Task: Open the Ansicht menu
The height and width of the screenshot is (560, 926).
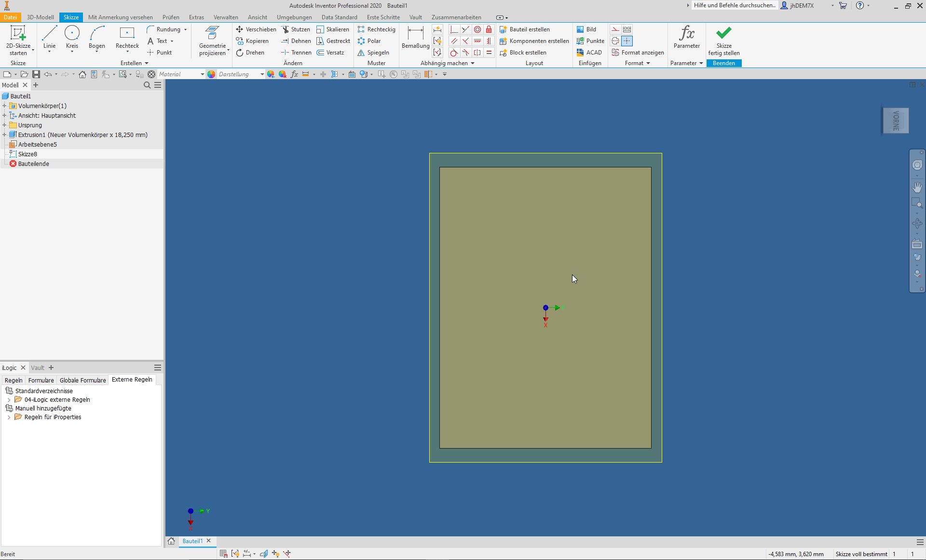Action: coord(257,17)
